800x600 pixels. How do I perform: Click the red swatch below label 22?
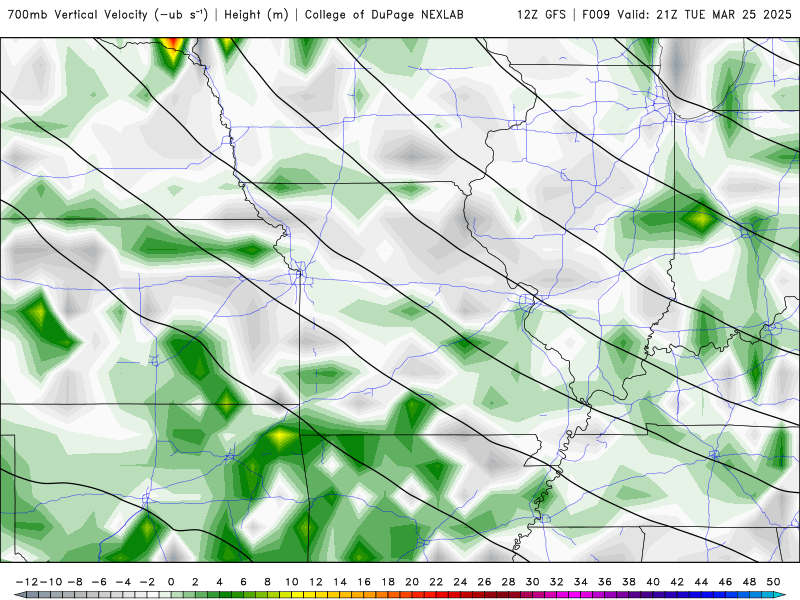tap(440, 595)
